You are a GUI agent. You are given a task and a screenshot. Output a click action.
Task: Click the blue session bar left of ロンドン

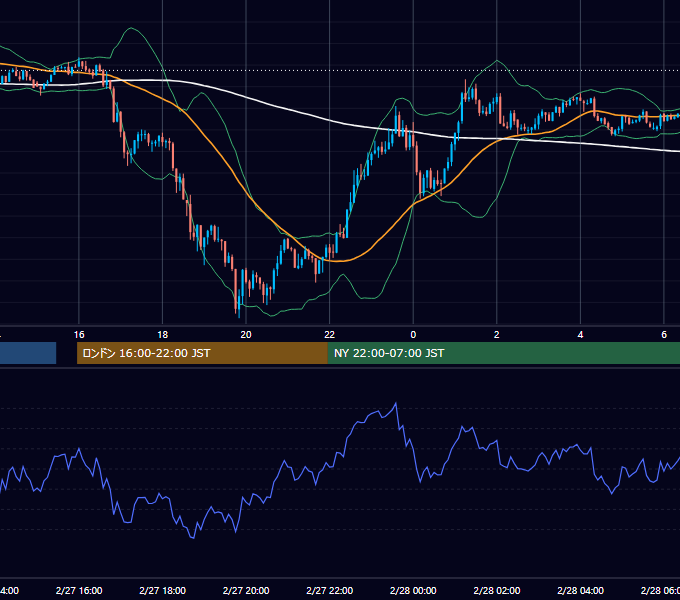click(28, 353)
